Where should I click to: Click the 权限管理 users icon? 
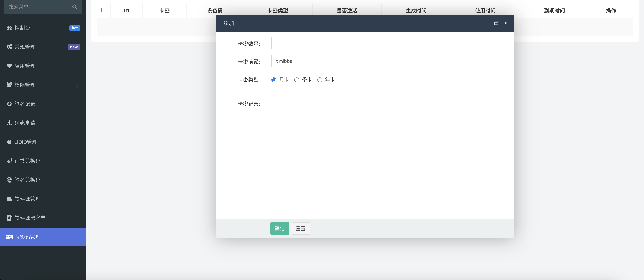pyautogui.click(x=9, y=85)
